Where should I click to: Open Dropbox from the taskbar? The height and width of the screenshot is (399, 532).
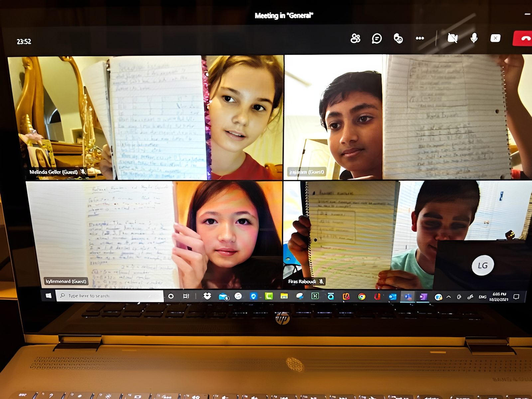point(207,296)
